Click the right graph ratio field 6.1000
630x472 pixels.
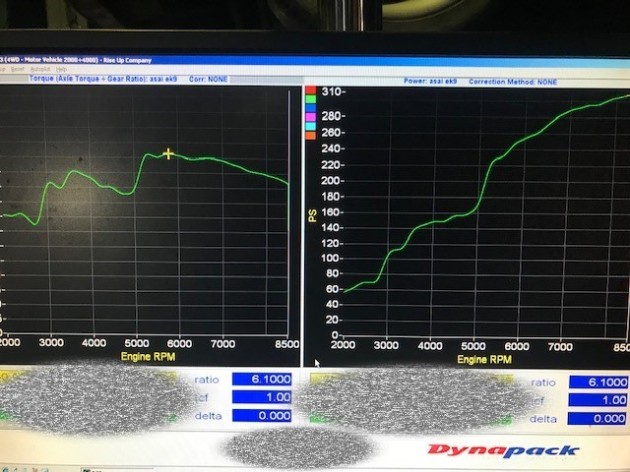597,381
